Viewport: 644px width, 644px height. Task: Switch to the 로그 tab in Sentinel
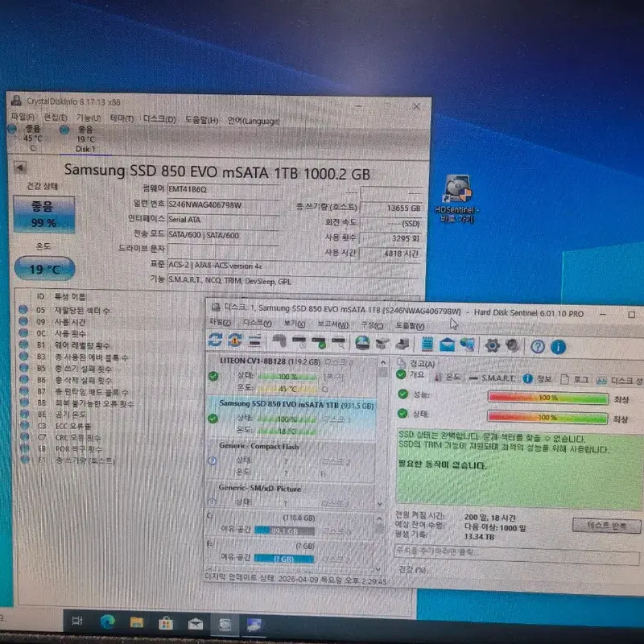click(575, 379)
